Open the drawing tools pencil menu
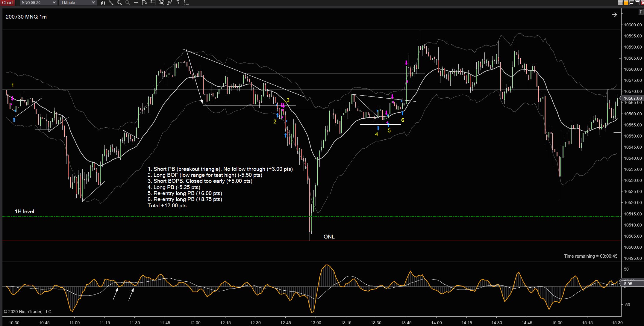 [111, 3]
